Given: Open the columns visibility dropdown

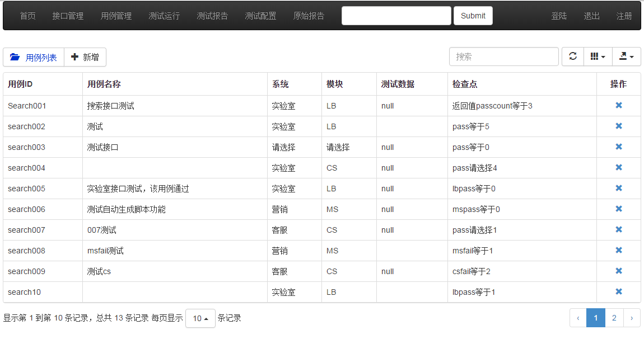Looking at the screenshot, I should [598, 57].
